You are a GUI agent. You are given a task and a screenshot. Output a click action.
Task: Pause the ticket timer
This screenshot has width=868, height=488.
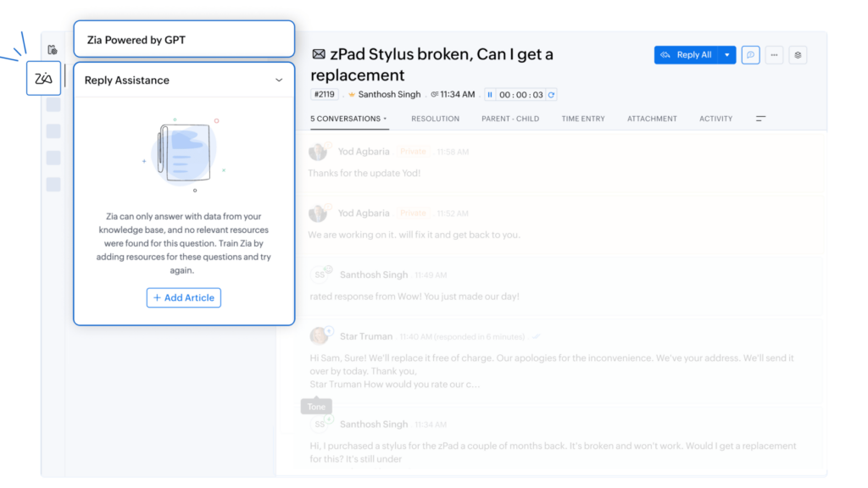490,95
